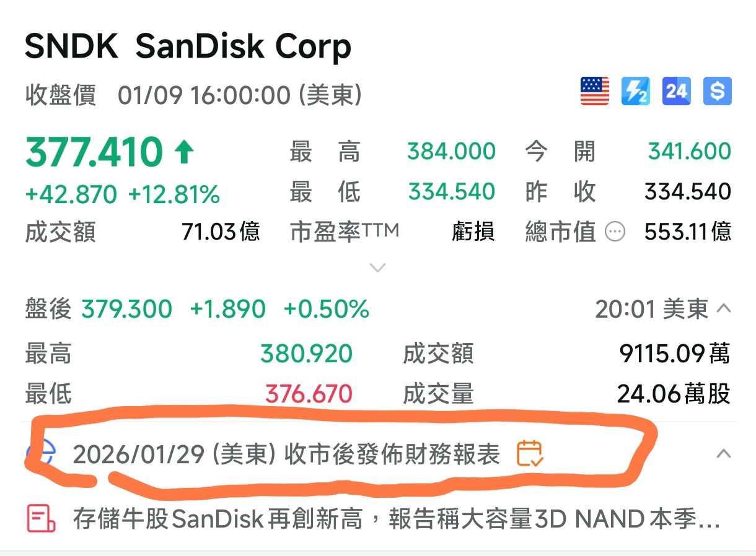Open Level 2 quotes via lightning icon
The height and width of the screenshot is (556, 756).
pyautogui.click(x=635, y=90)
